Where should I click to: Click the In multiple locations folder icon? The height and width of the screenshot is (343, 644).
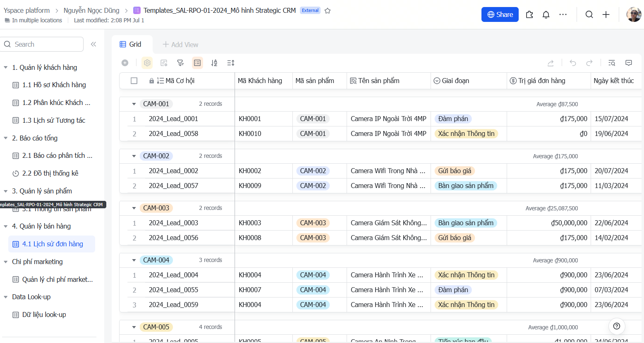tap(7, 20)
